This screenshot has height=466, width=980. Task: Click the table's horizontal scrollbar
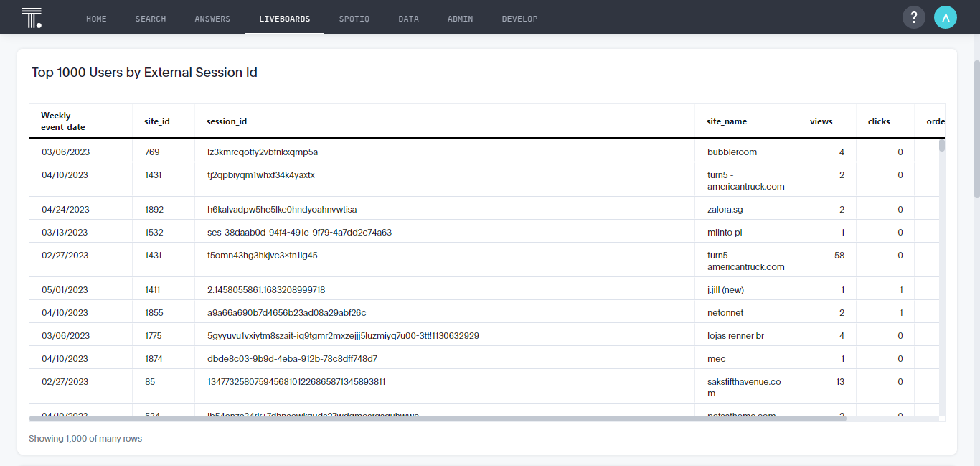click(438, 418)
